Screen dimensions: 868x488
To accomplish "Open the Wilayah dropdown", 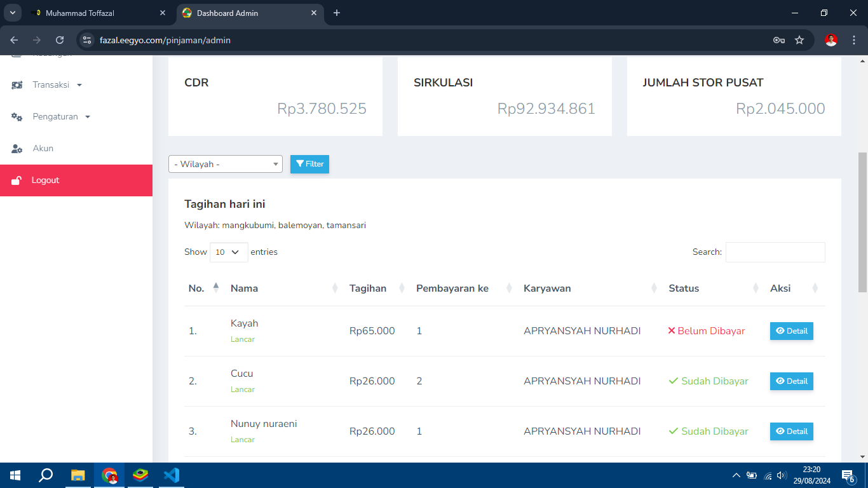I will (x=225, y=164).
